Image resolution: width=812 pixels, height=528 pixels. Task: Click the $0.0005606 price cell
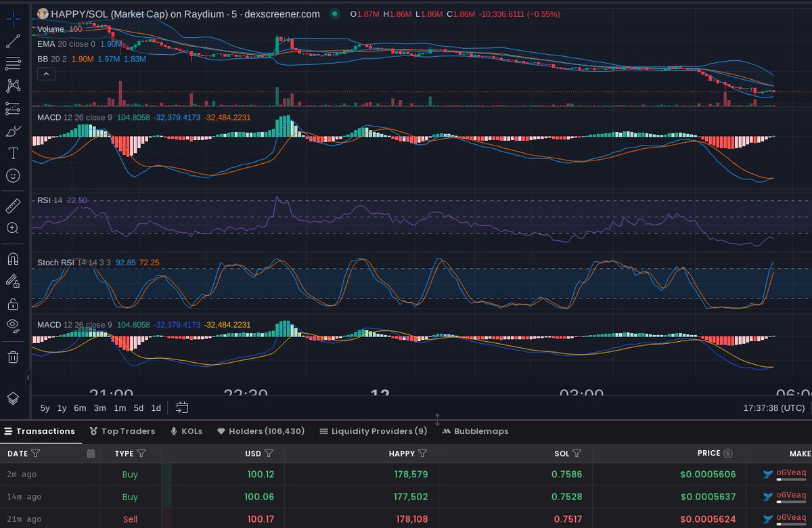click(x=708, y=475)
